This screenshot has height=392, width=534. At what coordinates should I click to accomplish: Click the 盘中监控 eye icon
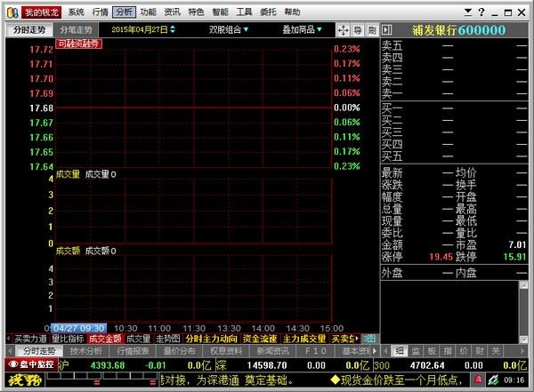click(31, 364)
